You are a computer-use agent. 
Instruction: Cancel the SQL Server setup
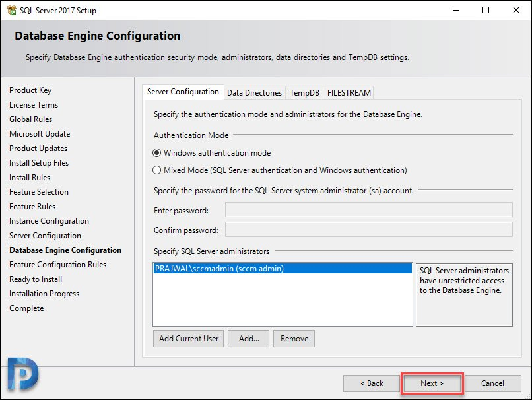point(492,383)
